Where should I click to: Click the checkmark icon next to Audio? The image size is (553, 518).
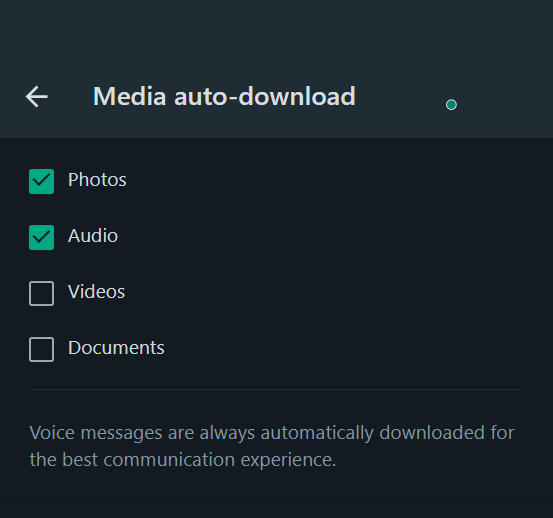click(41, 237)
